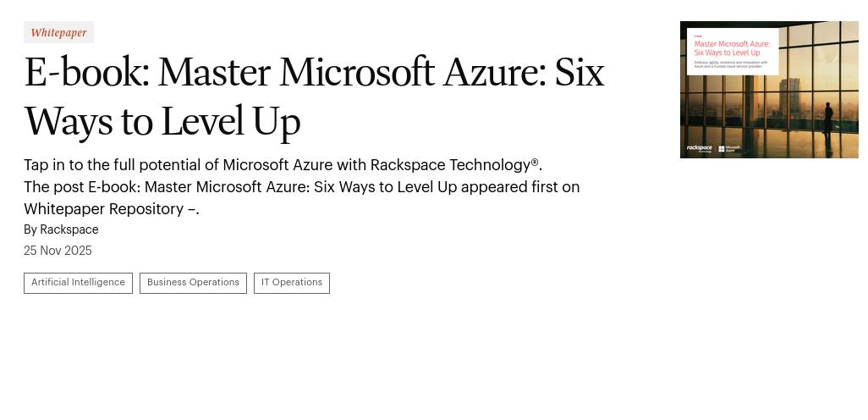Open the e-book cover thumbnail image
This screenshot has width=868, height=420.
[x=769, y=90]
